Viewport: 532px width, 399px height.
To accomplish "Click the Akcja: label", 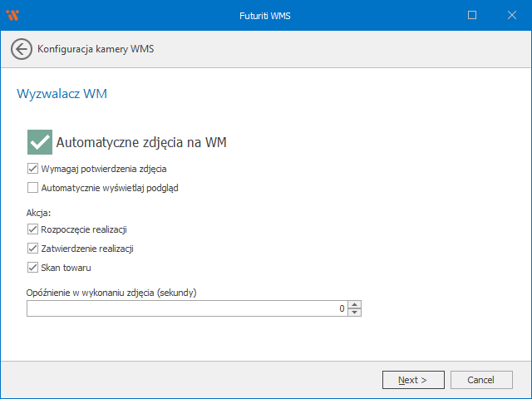I will [x=39, y=213].
